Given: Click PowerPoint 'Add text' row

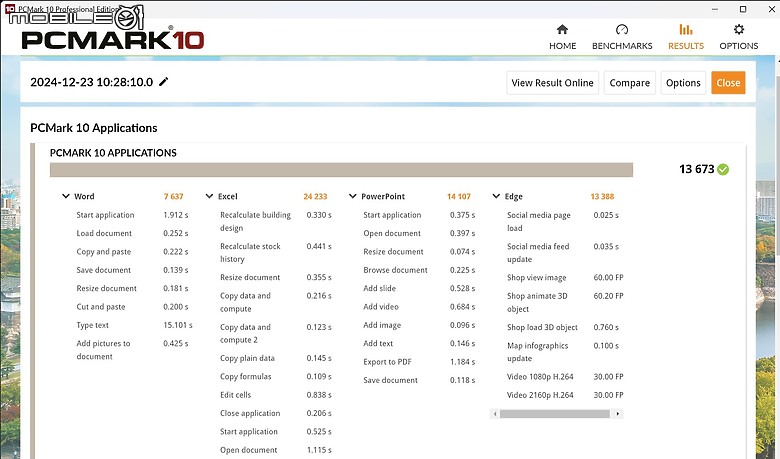Looking at the screenshot, I should click(x=419, y=344).
